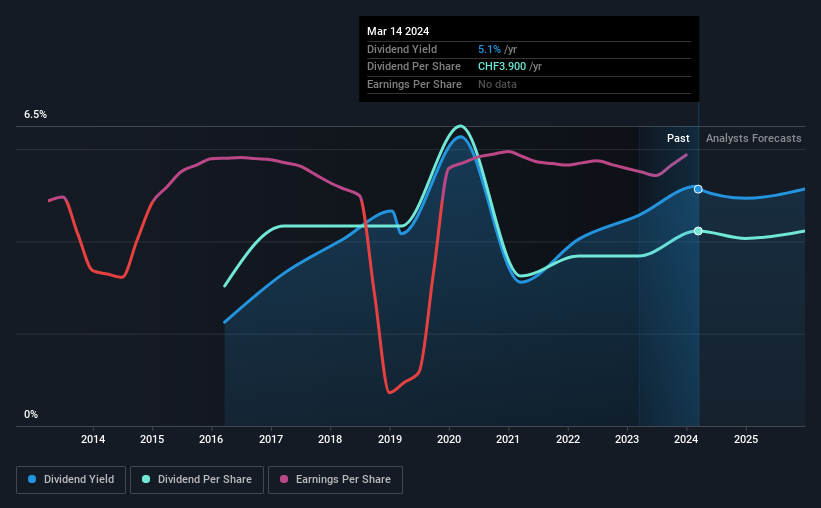
Task: Select the 2025 x-axis label
Action: [746, 439]
